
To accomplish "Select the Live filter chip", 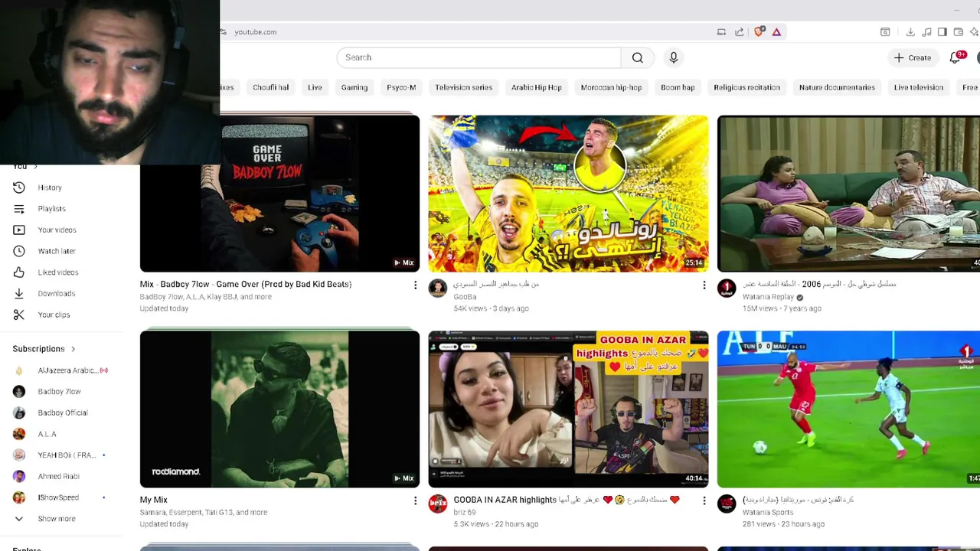I will coord(315,87).
